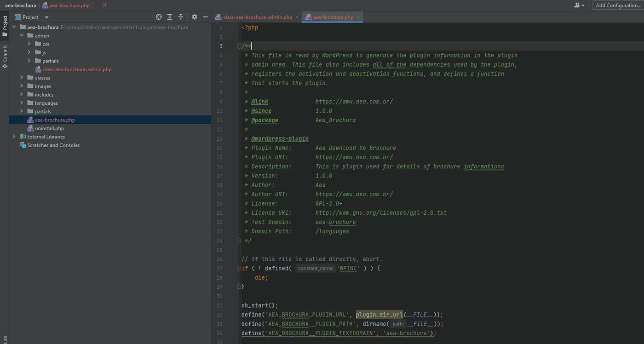Expand the js folder arrow
The image size is (644, 344).
29,52
